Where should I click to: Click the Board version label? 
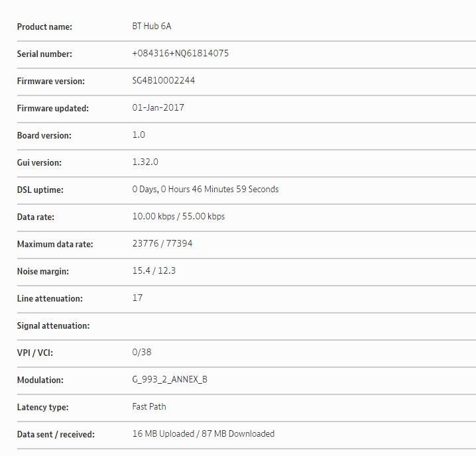[x=44, y=135]
